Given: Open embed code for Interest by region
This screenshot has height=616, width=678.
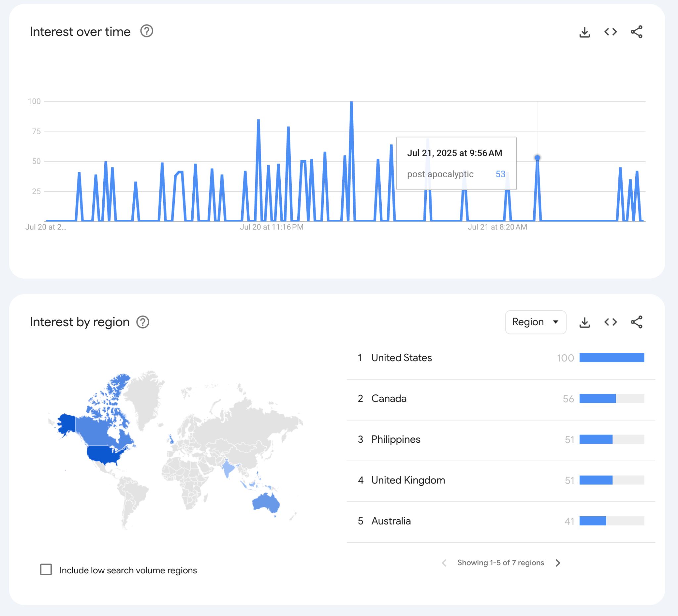Looking at the screenshot, I should click(x=610, y=322).
